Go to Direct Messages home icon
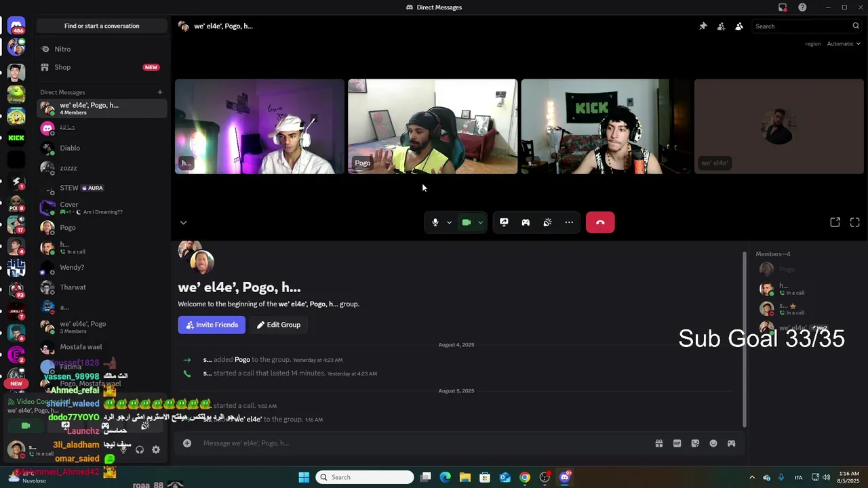Viewport: 868px width, 488px height. 16,26
